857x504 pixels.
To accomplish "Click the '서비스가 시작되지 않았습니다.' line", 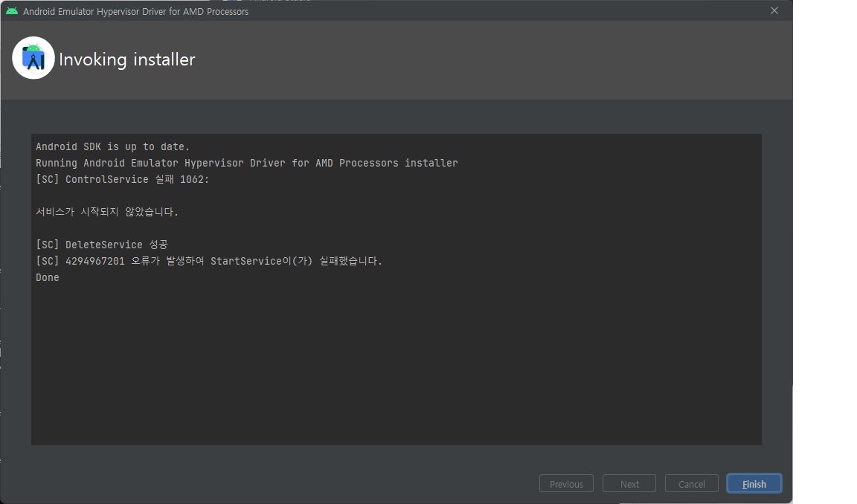I will tap(107, 212).
